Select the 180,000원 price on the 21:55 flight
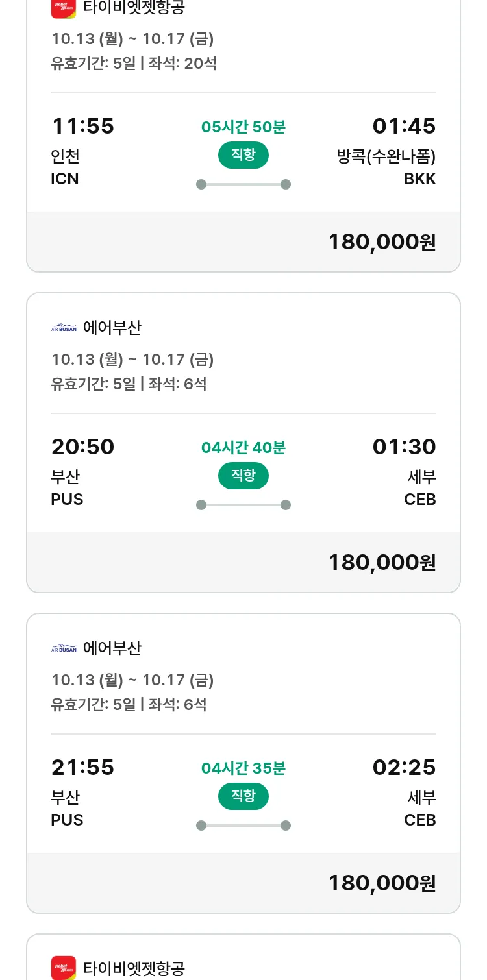Image resolution: width=487 pixels, height=980 pixels. [382, 883]
